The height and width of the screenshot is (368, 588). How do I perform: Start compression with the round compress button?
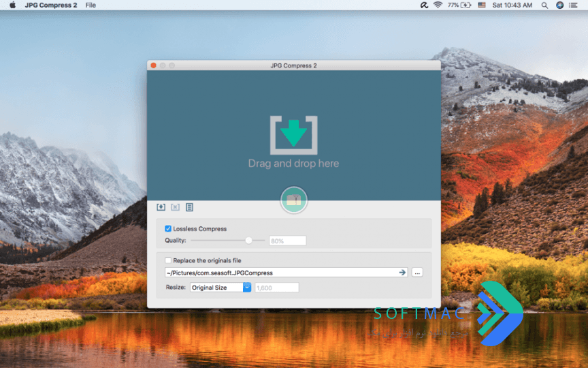click(x=293, y=200)
